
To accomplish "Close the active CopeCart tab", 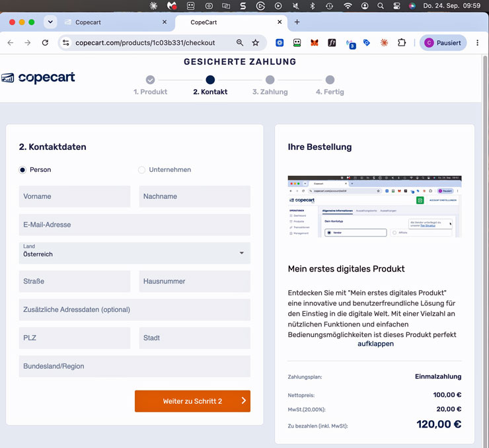I will pyautogui.click(x=280, y=22).
